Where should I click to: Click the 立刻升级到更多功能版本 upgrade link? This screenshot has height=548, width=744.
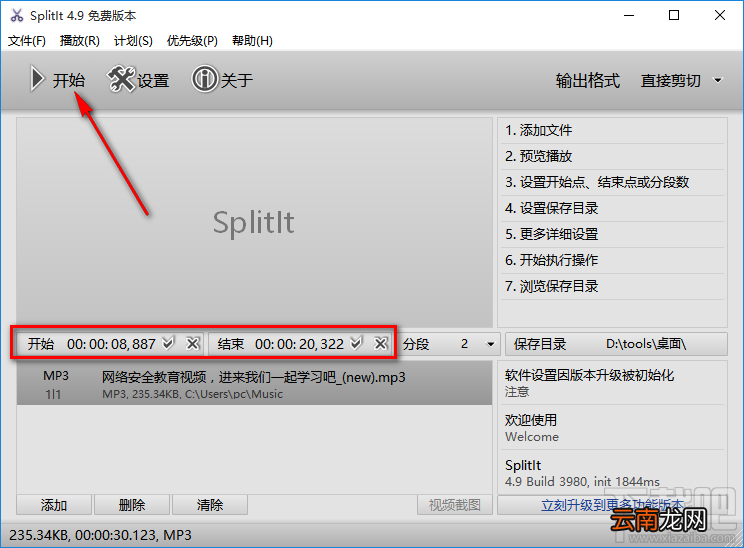(613, 505)
